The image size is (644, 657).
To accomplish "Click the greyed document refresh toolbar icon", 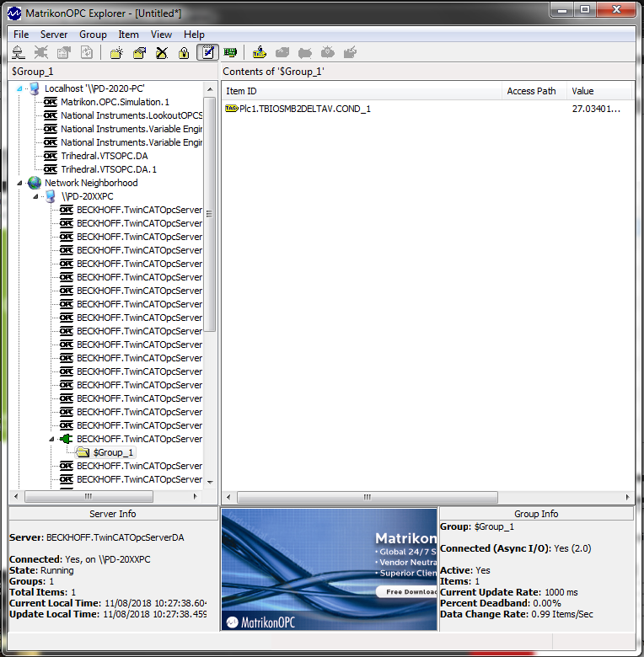I will (x=86, y=52).
